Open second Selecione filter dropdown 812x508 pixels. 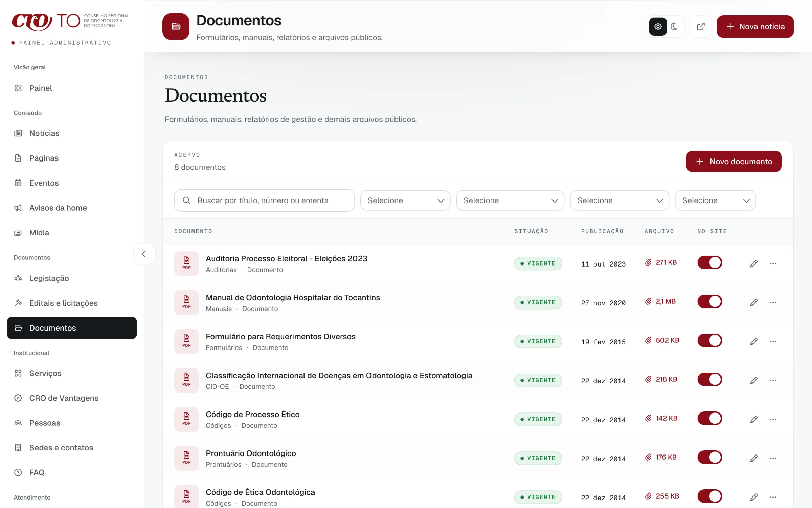click(x=510, y=200)
